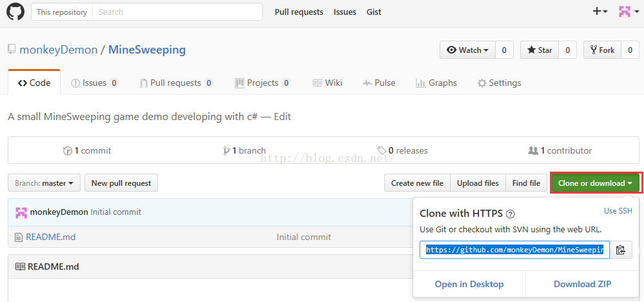Fork the repository
Viewport: 644px width, 302px height.
602,50
